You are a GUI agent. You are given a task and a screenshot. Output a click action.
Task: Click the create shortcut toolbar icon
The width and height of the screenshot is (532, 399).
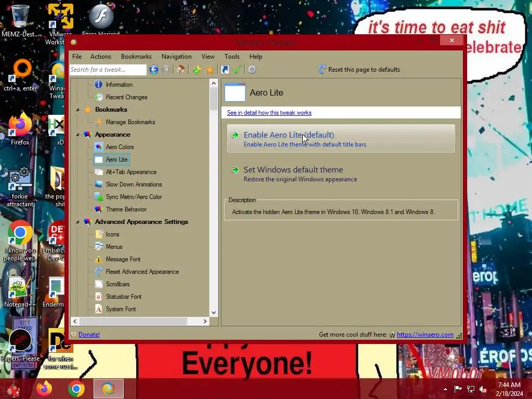click(225, 70)
